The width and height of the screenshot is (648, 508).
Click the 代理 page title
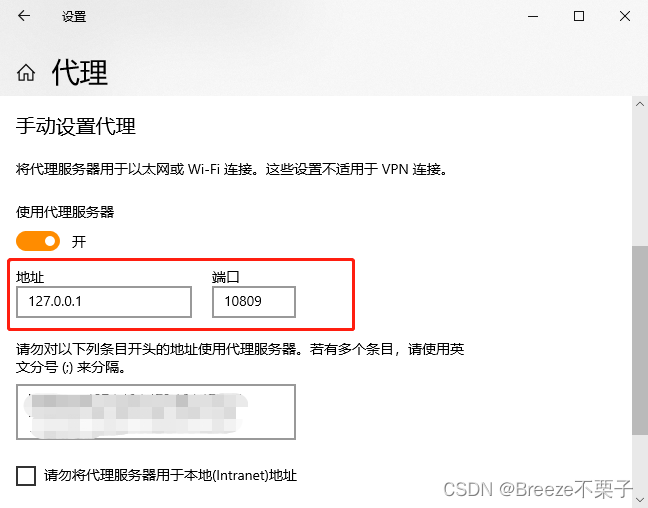pyautogui.click(x=80, y=73)
